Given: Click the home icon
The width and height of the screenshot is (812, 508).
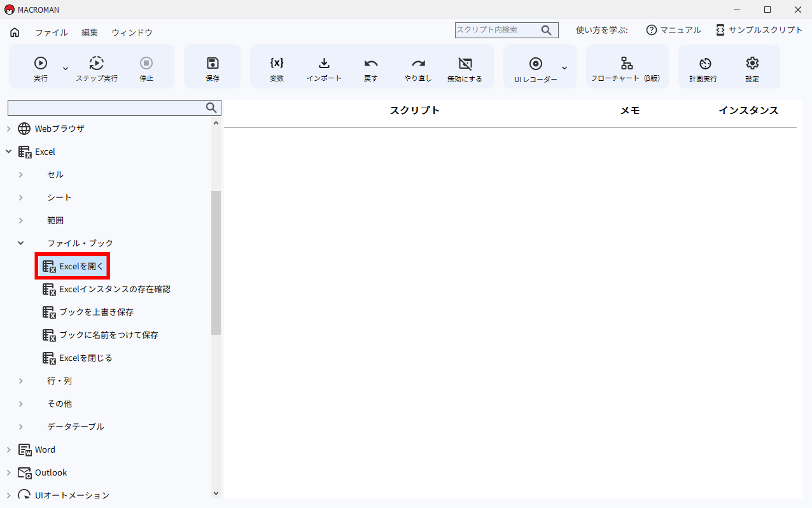Looking at the screenshot, I should (14, 32).
